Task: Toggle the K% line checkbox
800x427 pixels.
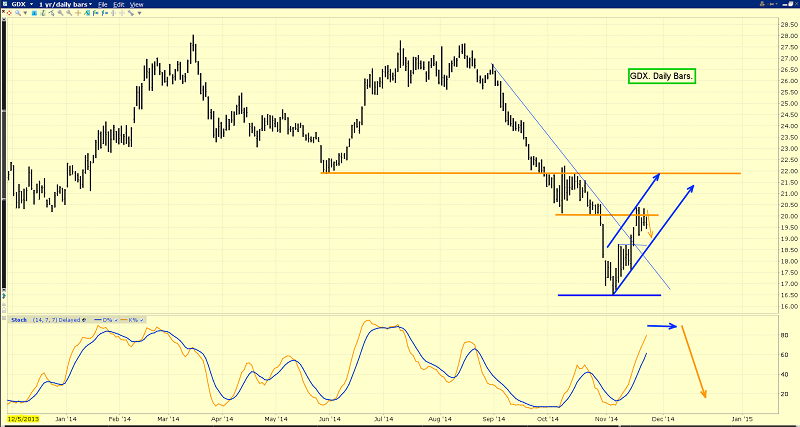Action: (x=142, y=320)
